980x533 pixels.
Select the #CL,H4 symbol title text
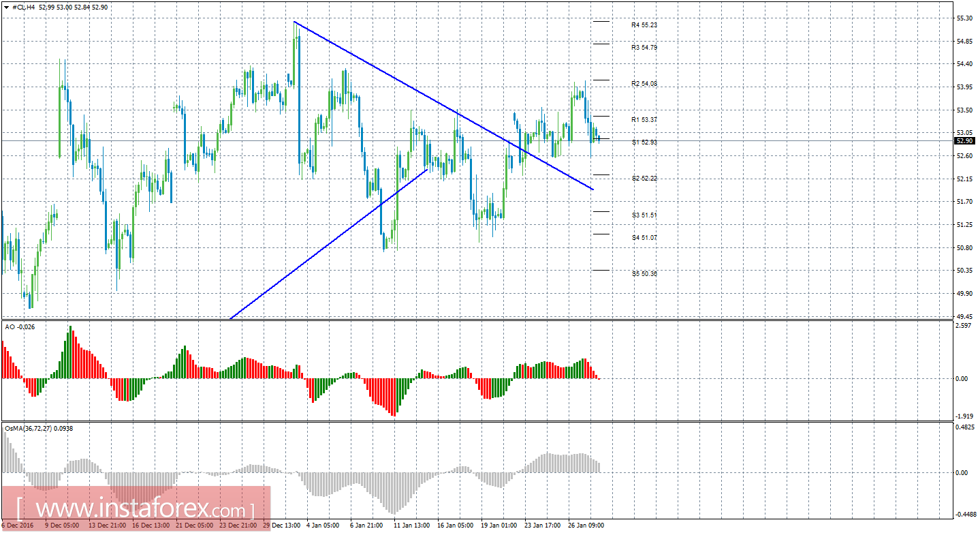pyautogui.click(x=24, y=7)
